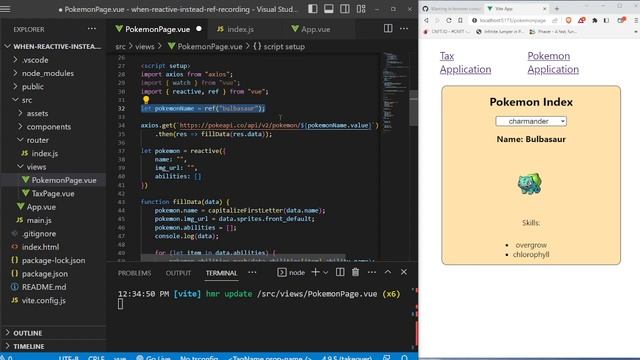Screen dimensions: 640x360
Task: Open Explorer more actions ellipsis
Action: tap(92, 29)
